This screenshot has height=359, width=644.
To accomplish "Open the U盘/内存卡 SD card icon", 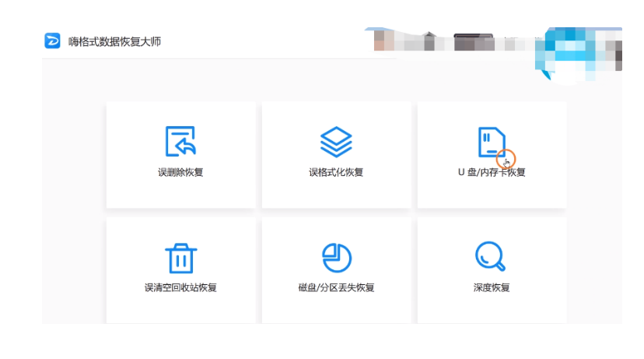I will pyautogui.click(x=492, y=142).
